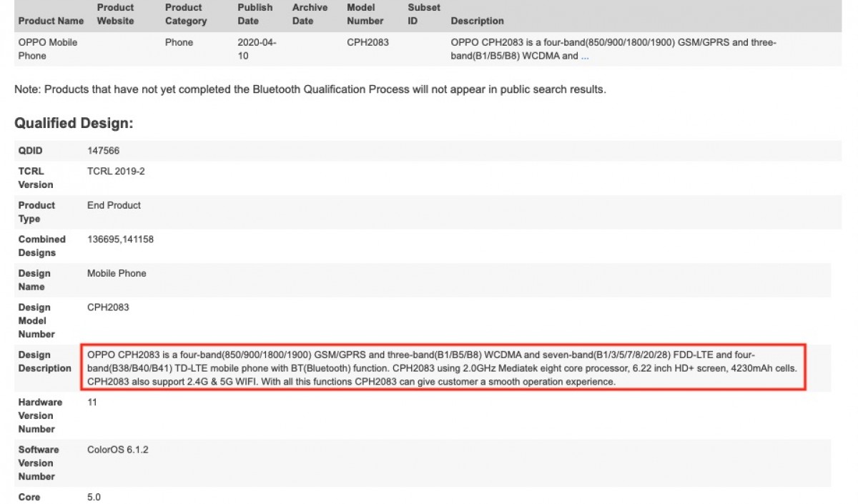Viewport: 858px width, 504px height.
Task: Click the 2020-04-10 publish date cell
Action: point(257,49)
